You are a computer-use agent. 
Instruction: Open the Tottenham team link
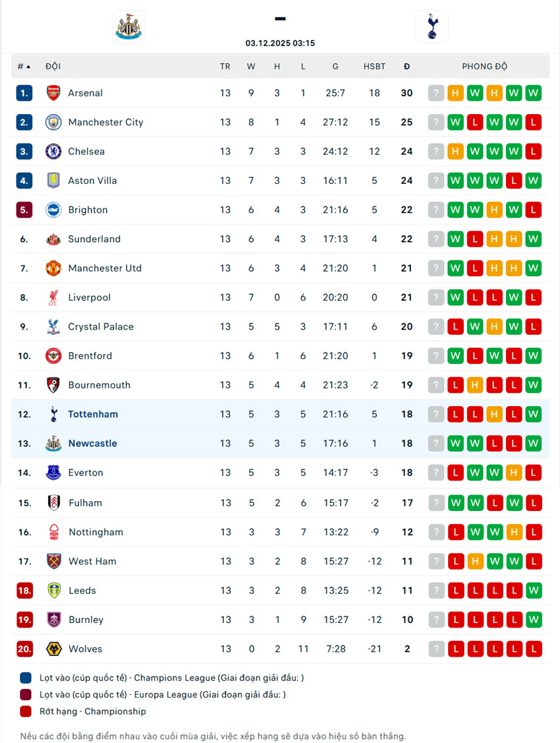pos(93,414)
